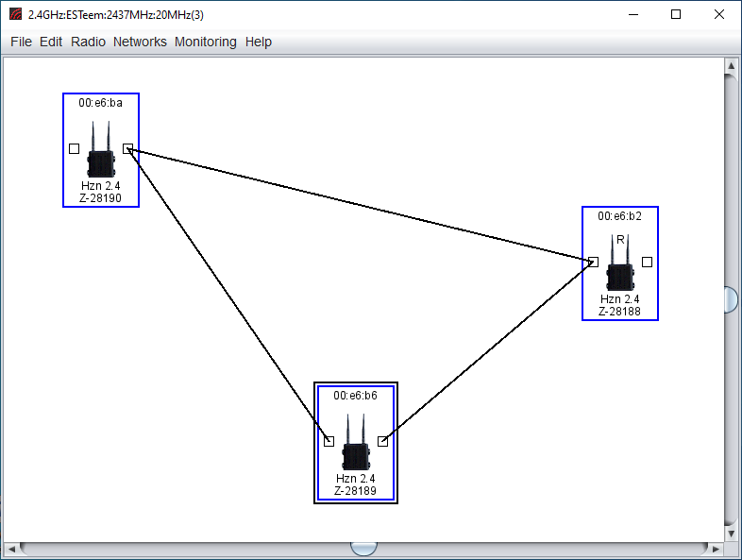The image size is (742, 560).
Task: Open the Monitoring menu
Action: click(x=206, y=42)
